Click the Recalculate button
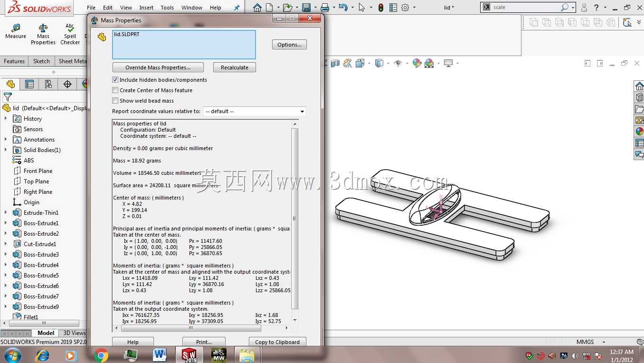 tap(235, 67)
